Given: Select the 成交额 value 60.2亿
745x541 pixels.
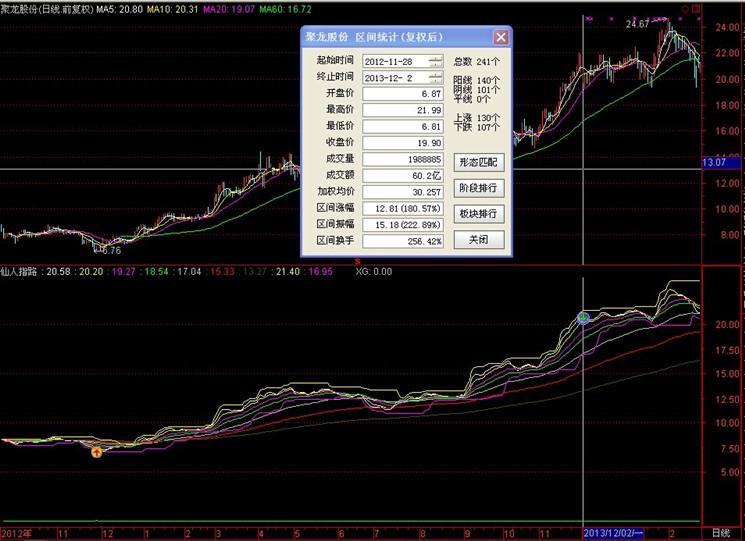Looking at the screenshot, I should click(403, 176).
